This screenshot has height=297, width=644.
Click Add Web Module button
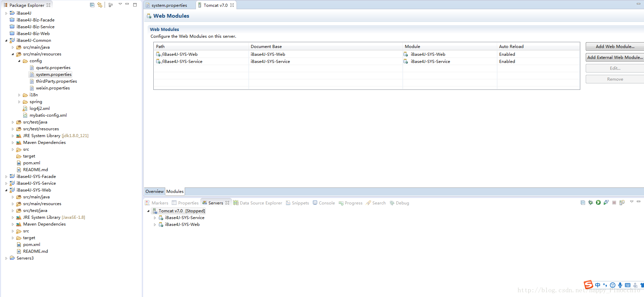click(x=615, y=47)
